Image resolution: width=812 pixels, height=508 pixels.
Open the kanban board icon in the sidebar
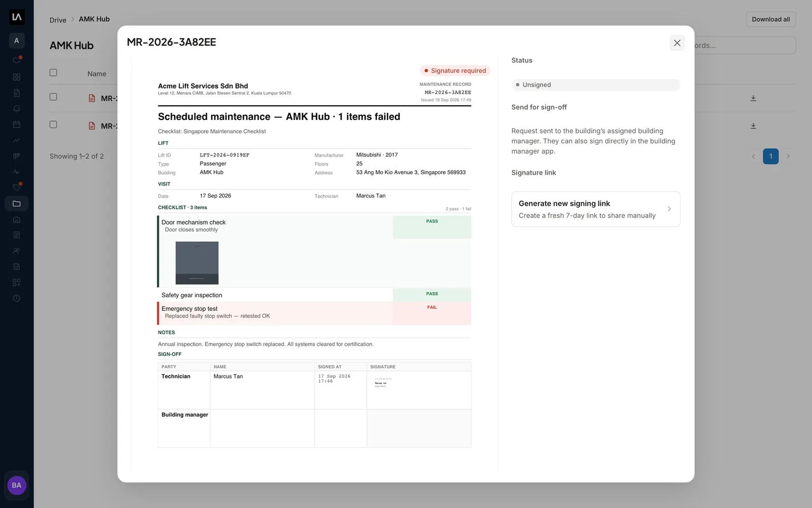[17, 156]
